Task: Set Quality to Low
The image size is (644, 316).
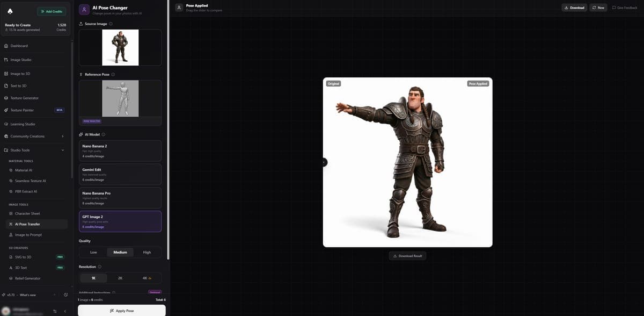Action: pyautogui.click(x=93, y=252)
